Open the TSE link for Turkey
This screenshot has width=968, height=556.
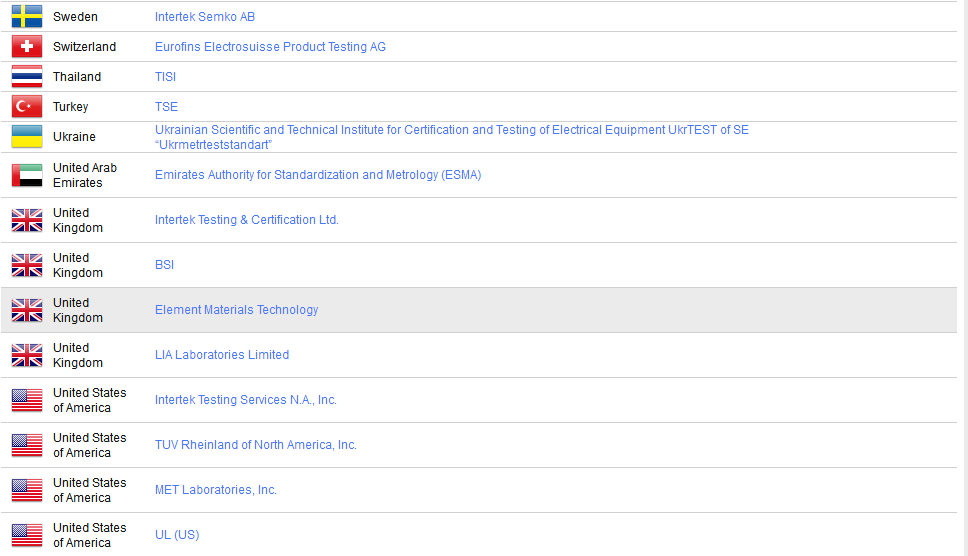coord(166,107)
